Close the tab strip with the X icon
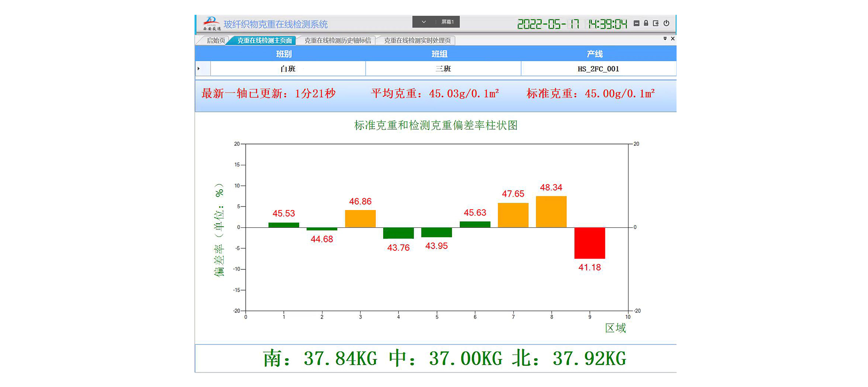Screen dimensions: 868x387 [x=673, y=39]
